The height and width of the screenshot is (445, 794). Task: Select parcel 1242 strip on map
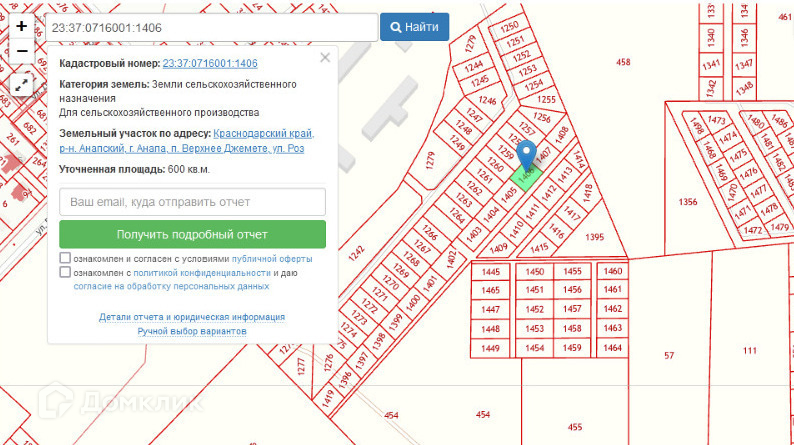[x=356, y=253]
